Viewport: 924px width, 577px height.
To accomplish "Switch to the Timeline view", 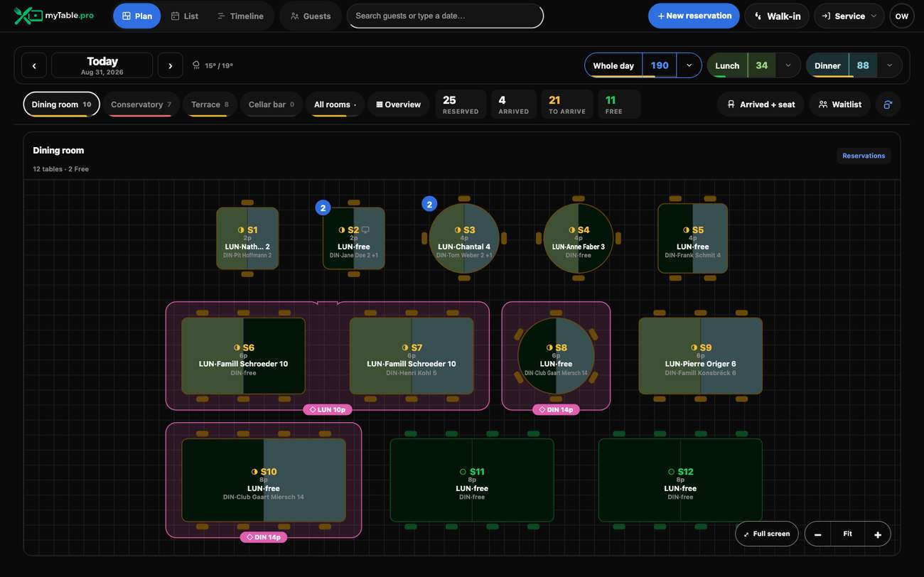I will (240, 16).
